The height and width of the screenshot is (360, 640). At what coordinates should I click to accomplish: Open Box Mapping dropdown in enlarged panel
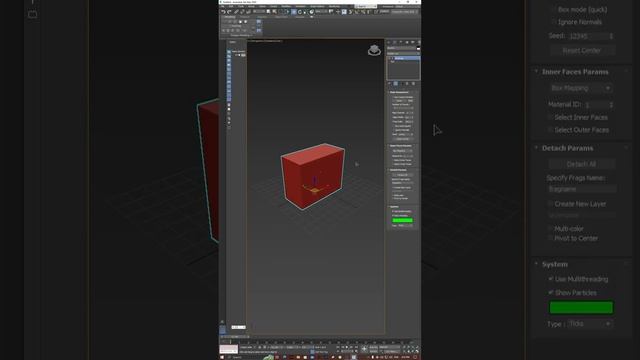click(581, 88)
